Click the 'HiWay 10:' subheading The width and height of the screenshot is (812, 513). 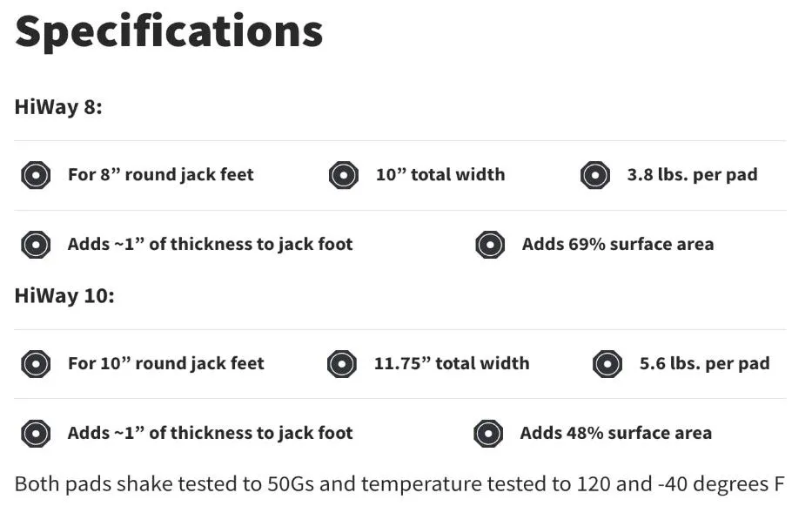(64, 296)
